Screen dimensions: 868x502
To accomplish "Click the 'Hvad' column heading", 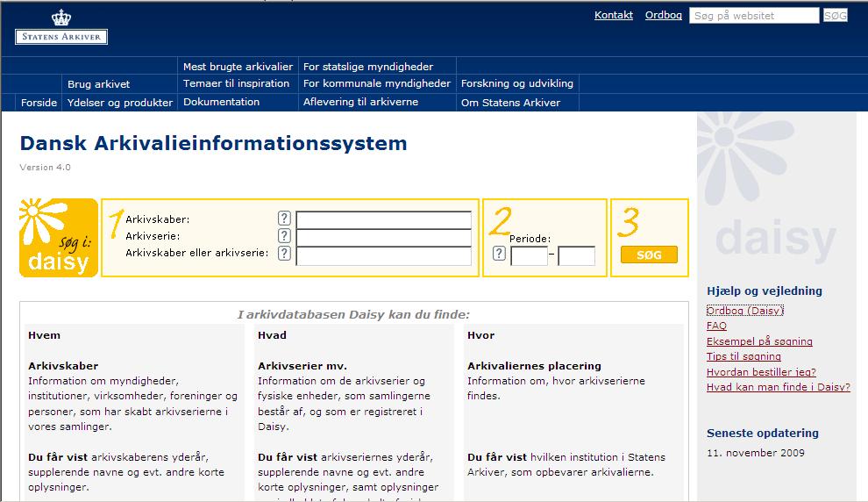I will [x=273, y=335].
